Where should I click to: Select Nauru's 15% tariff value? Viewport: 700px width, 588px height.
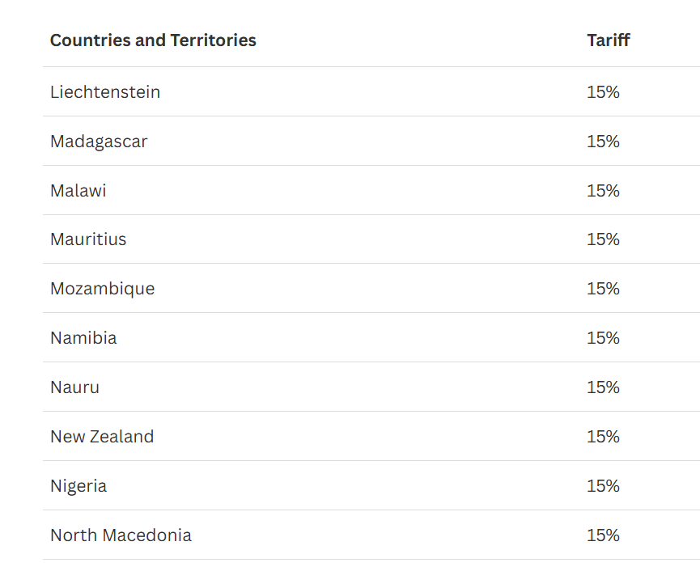603,387
